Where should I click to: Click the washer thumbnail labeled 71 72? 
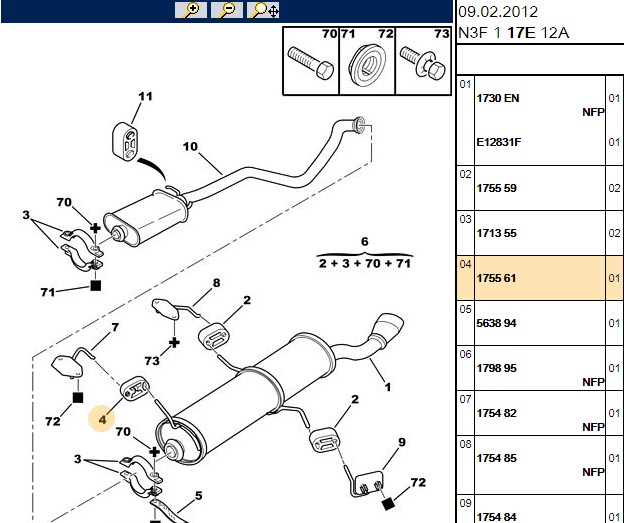[367, 60]
